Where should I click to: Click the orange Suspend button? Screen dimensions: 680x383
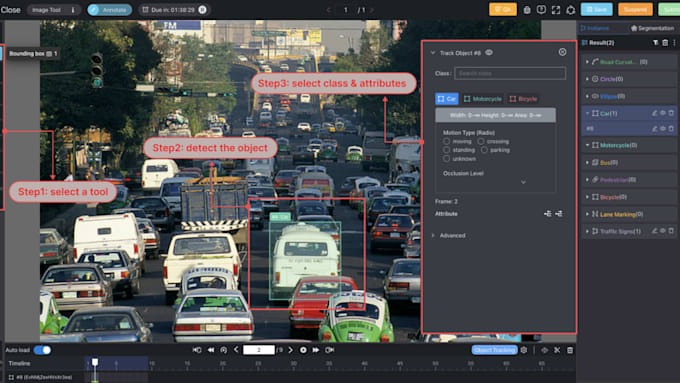[635, 10]
